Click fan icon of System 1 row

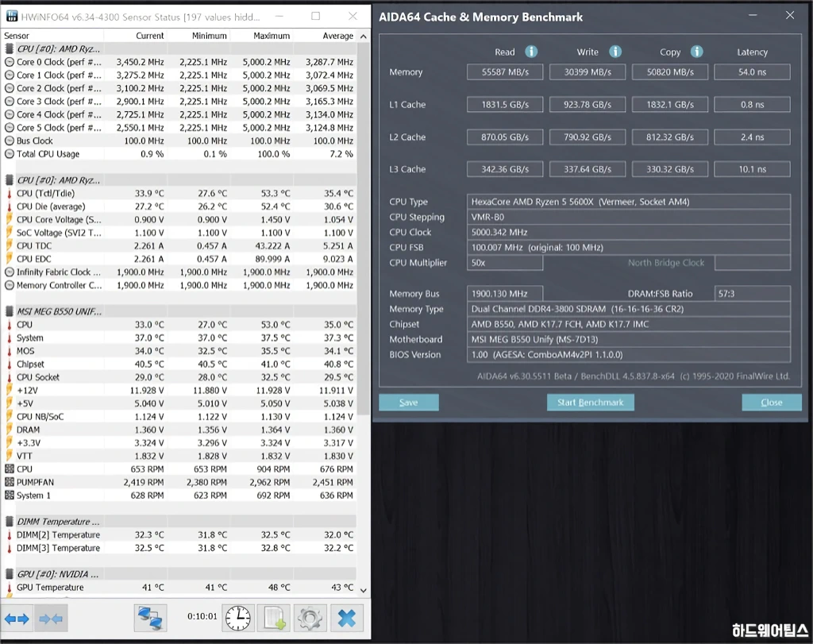point(10,496)
